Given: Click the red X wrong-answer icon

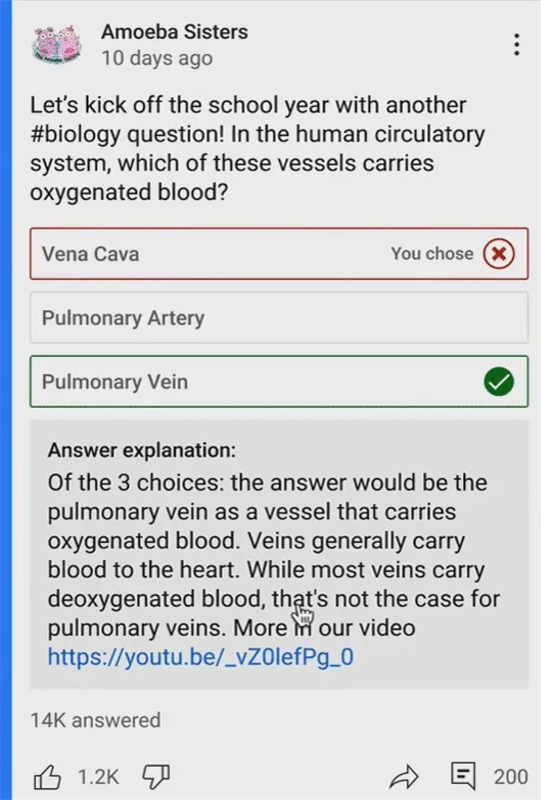Looking at the screenshot, I should pos(499,254).
